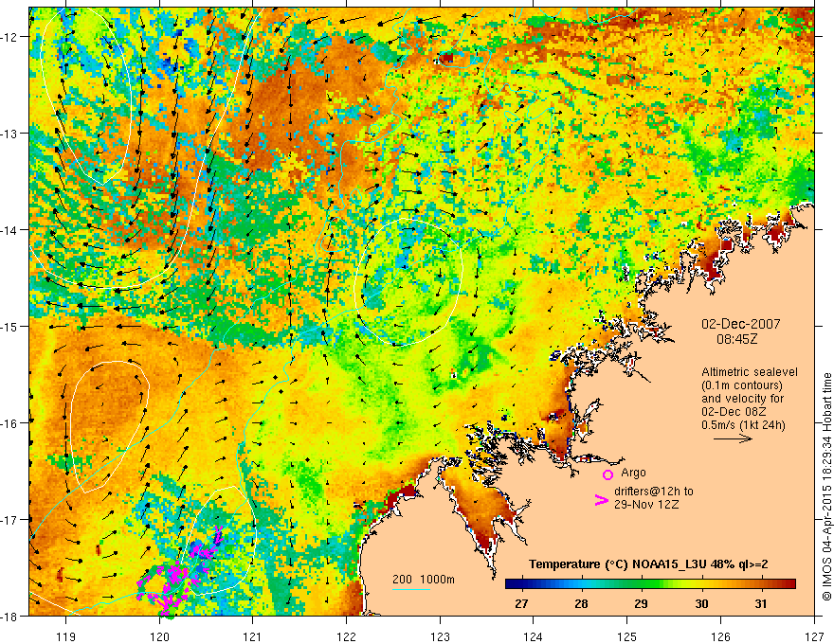Click the '29-Nov 12Z' text

click(646, 505)
